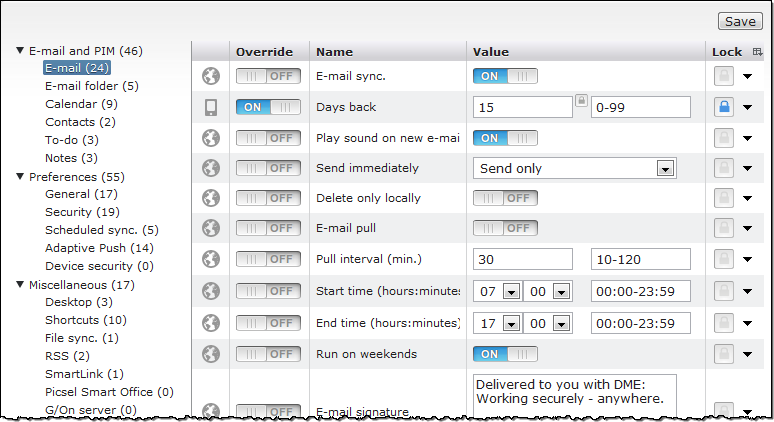The image size is (774, 422).
Task: Open the Send immediately dropdown
Action: tap(664, 168)
